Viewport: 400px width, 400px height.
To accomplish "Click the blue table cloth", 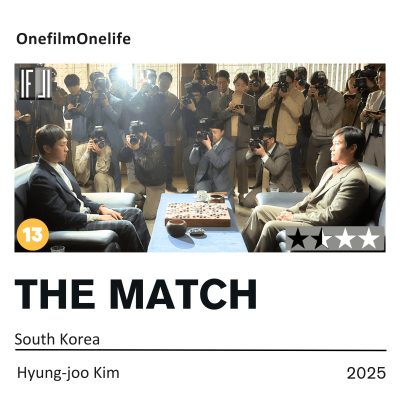I will [197, 223].
